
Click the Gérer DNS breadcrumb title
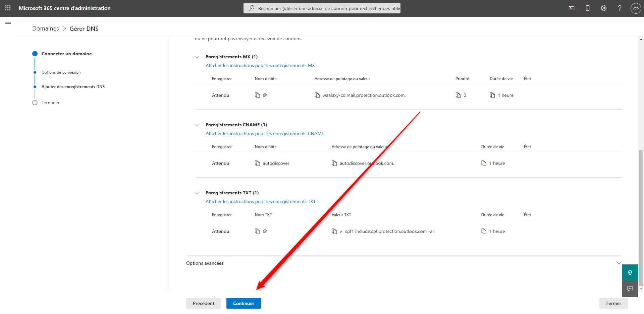click(84, 28)
